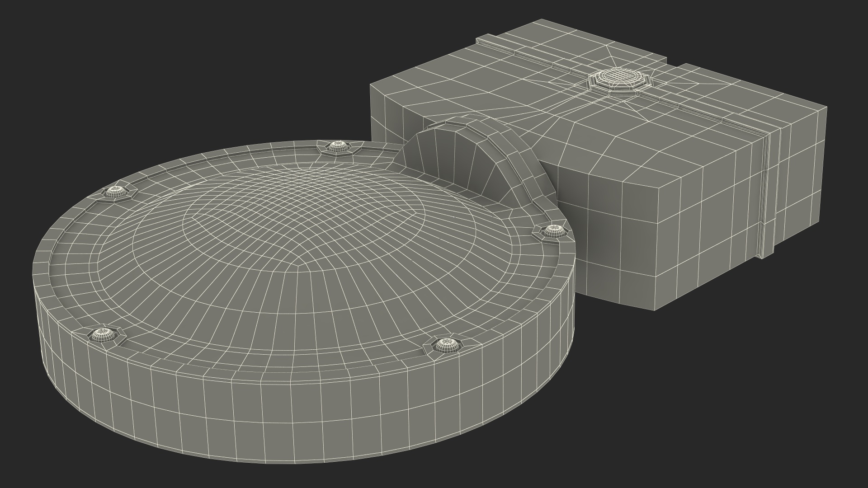Select the octagonal cap on the box top
Image resolution: width=868 pixels, height=488 pixels.
[620, 79]
